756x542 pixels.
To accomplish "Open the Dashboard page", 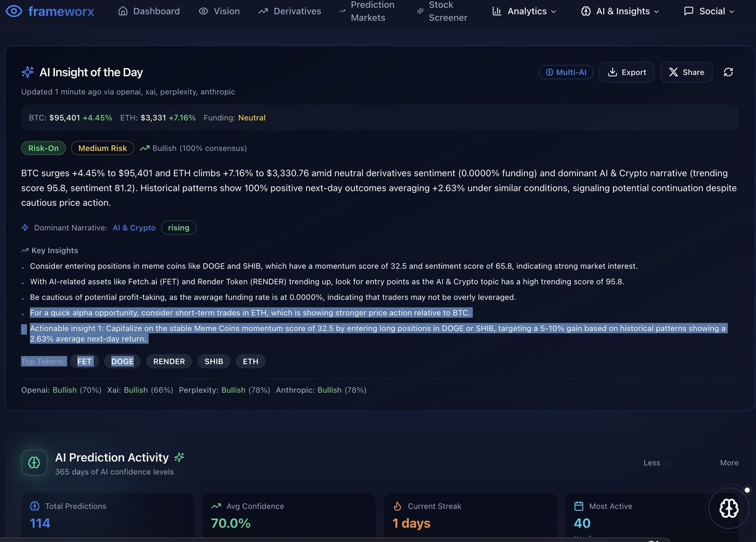I will tap(149, 11).
